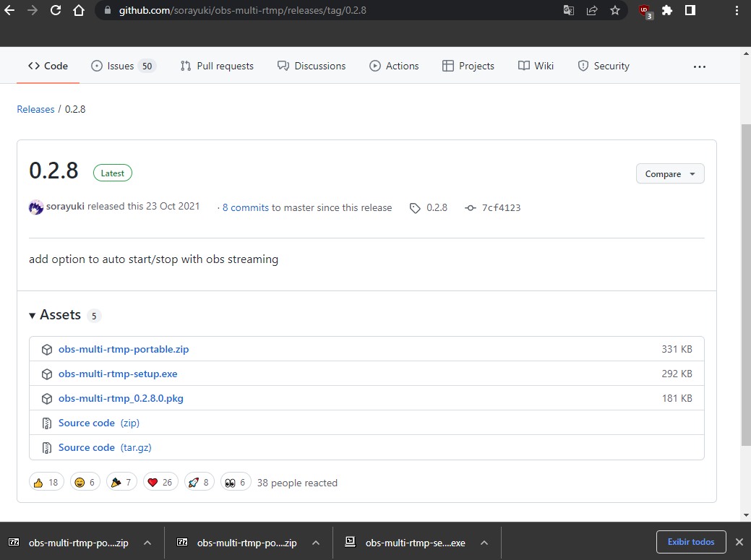Screen dimensions: 751x560
Task: Open the Wiki tab
Action: 536,66
